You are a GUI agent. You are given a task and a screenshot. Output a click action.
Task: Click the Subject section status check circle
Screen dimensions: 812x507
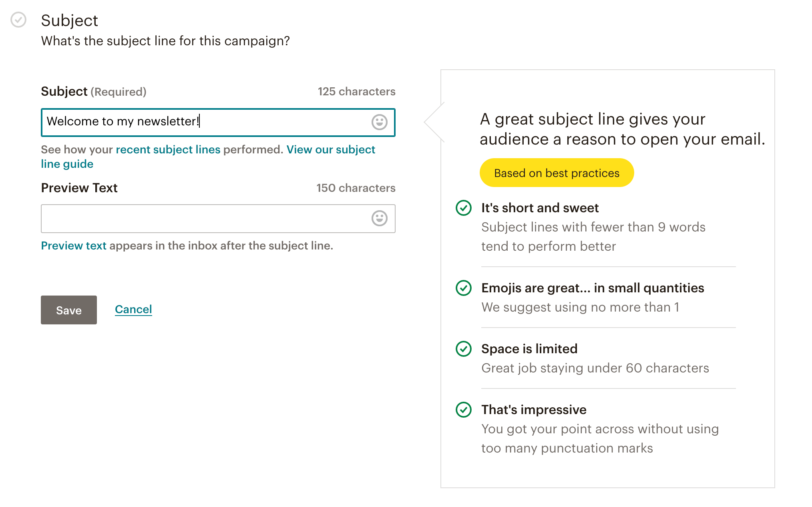pos(18,20)
